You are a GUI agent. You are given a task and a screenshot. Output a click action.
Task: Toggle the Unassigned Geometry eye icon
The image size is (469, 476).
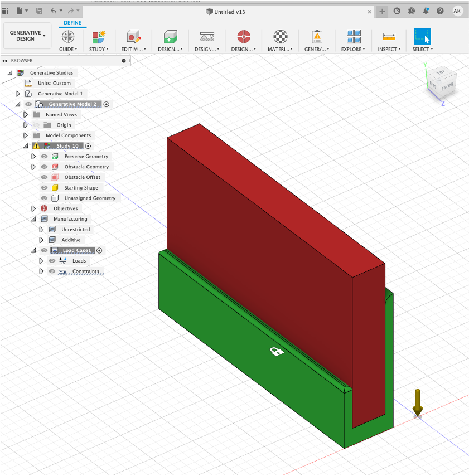point(45,198)
